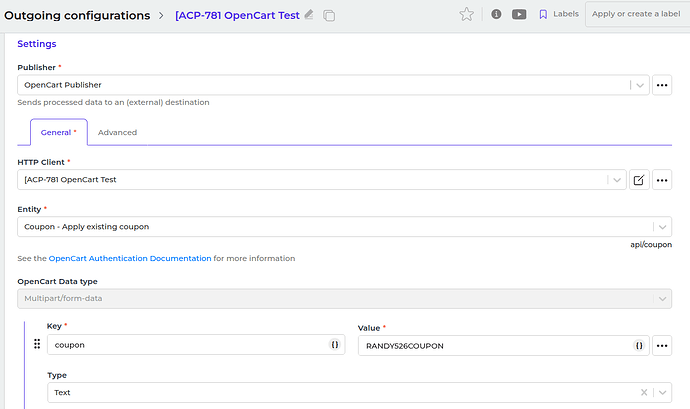Click the placeholder braces icon in Value field

[x=638, y=345]
